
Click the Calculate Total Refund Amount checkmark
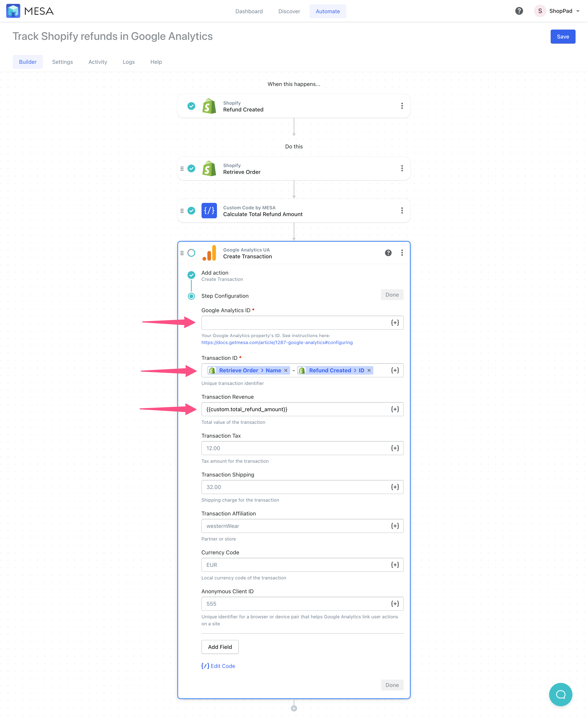point(191,210)
